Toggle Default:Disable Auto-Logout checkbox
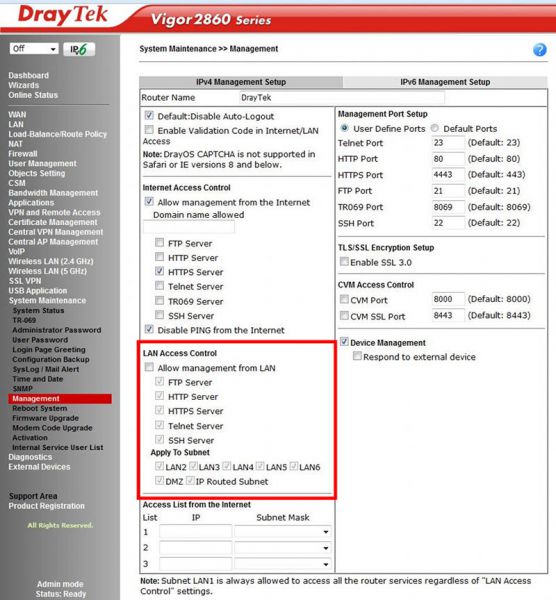Image resolution: width=556 pixels, height=600 pixels. [x=149, y=116]
